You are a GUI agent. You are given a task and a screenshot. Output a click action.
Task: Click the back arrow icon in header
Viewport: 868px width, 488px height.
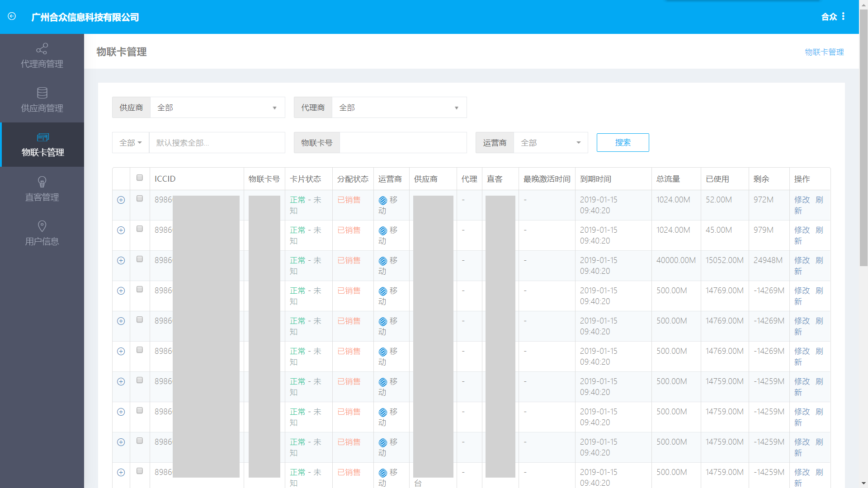tap(12, 16)
